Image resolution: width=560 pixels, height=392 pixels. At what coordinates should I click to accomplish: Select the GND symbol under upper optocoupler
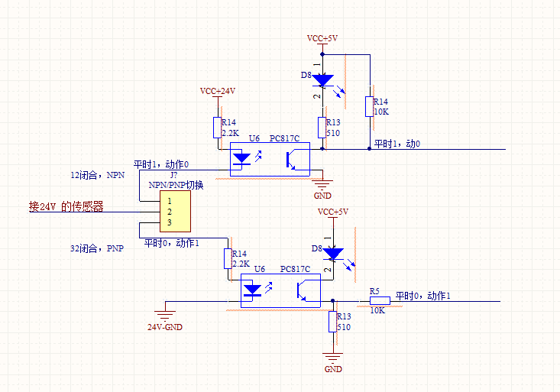tap(322, 183)
